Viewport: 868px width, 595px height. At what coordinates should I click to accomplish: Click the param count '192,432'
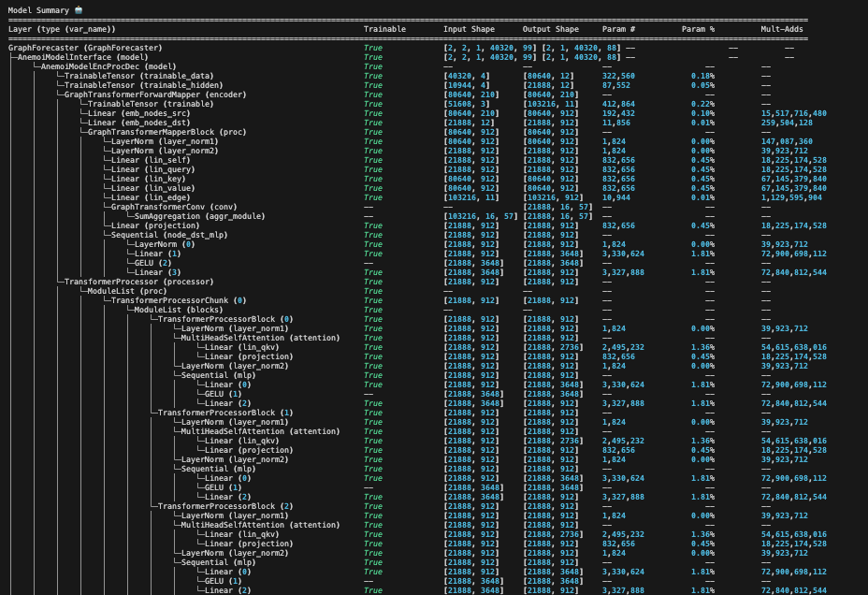tap(619, 114)
